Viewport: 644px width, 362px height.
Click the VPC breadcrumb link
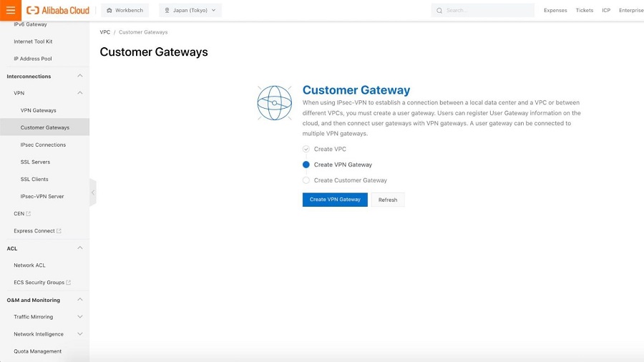(105, 32)
